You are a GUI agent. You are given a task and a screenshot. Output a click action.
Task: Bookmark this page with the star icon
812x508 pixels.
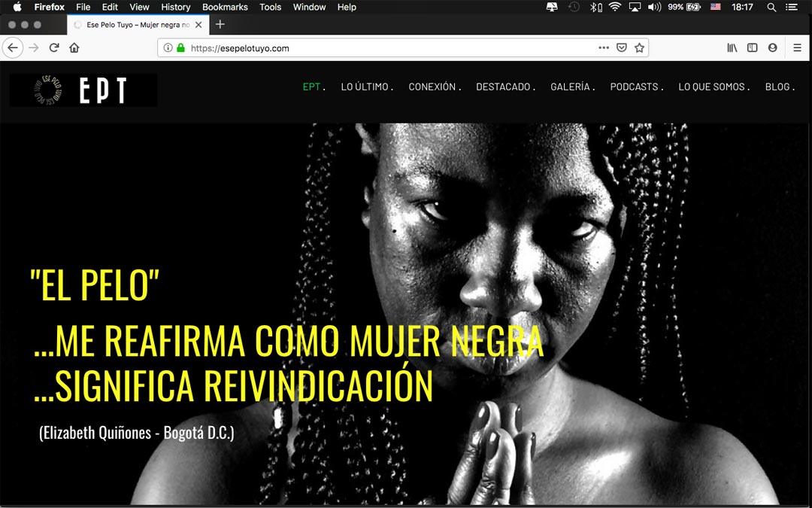(639, 47)
